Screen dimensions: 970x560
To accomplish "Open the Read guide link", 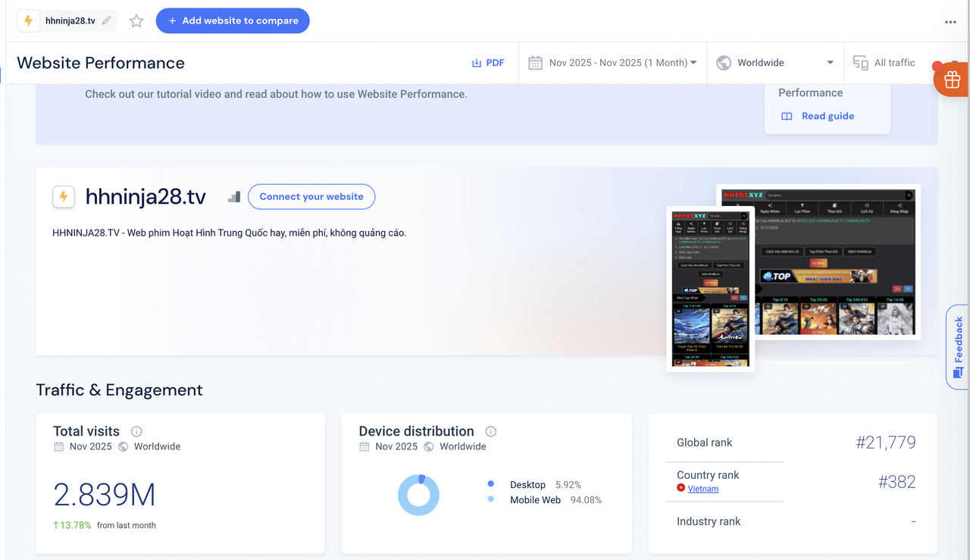I will (x=818, y=116).
